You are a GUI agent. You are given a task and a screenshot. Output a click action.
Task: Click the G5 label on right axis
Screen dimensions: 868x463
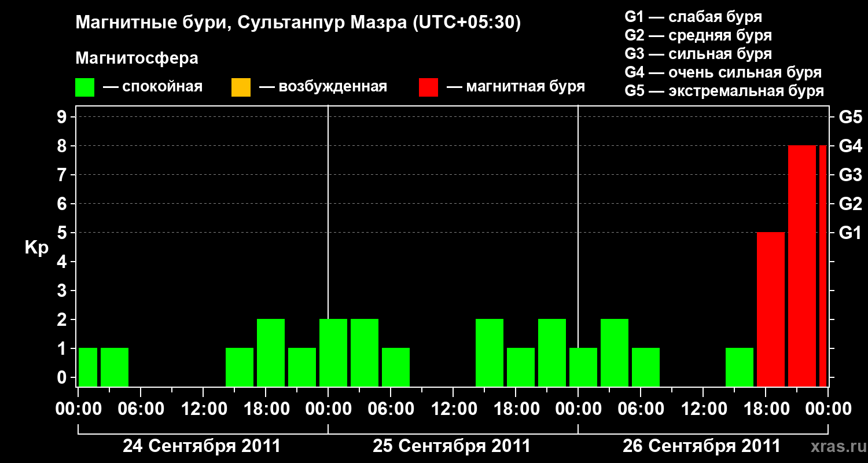850,117
